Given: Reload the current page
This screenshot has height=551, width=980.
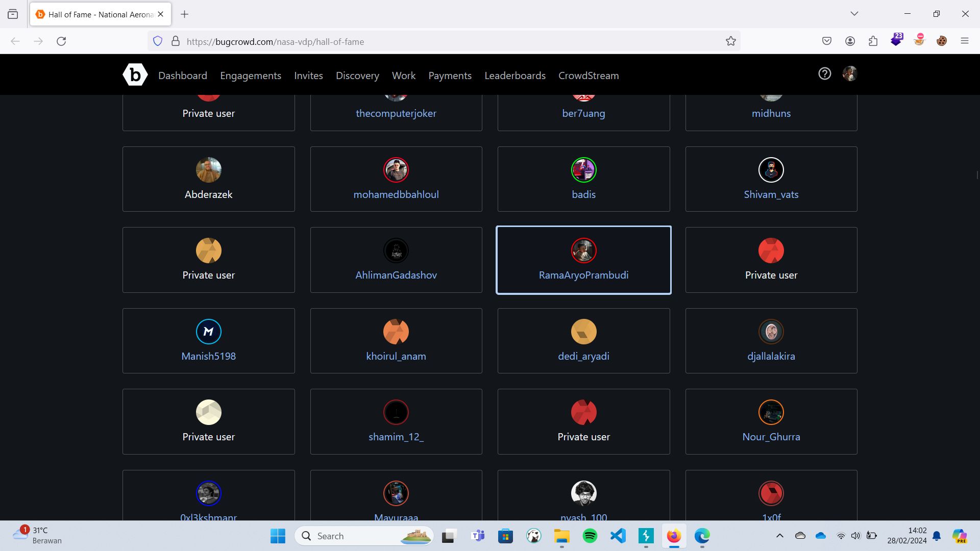Looking at the screenshot, I should (61, 41).
